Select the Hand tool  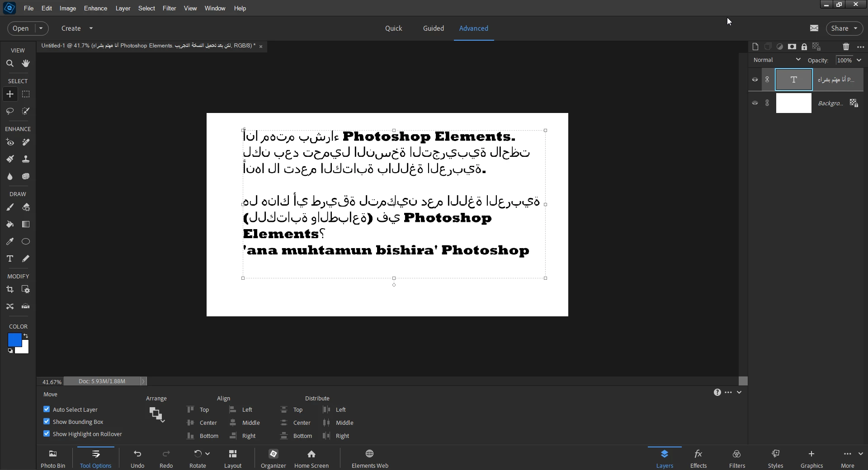(x=26, y=64)
